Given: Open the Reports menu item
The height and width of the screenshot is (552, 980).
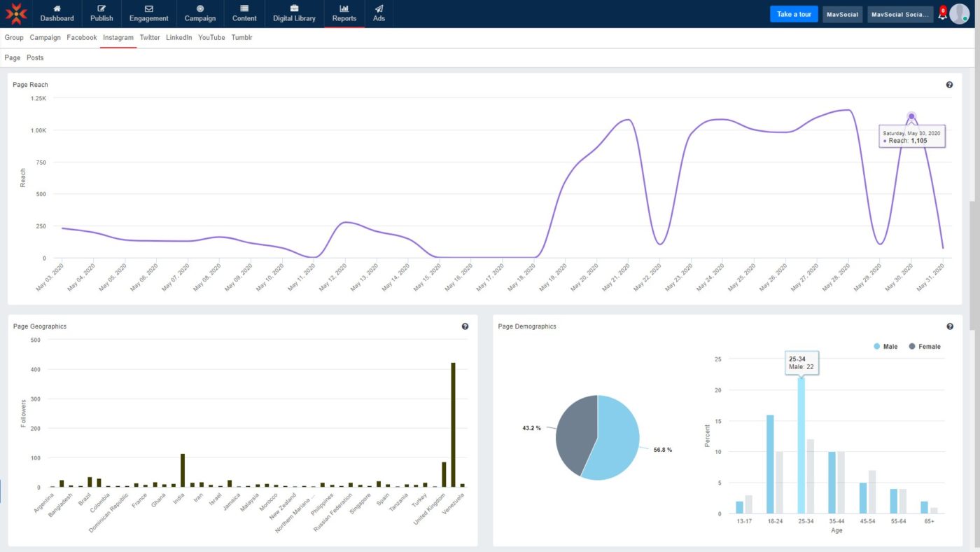Looking at the screenshot, I should (344, 14).
